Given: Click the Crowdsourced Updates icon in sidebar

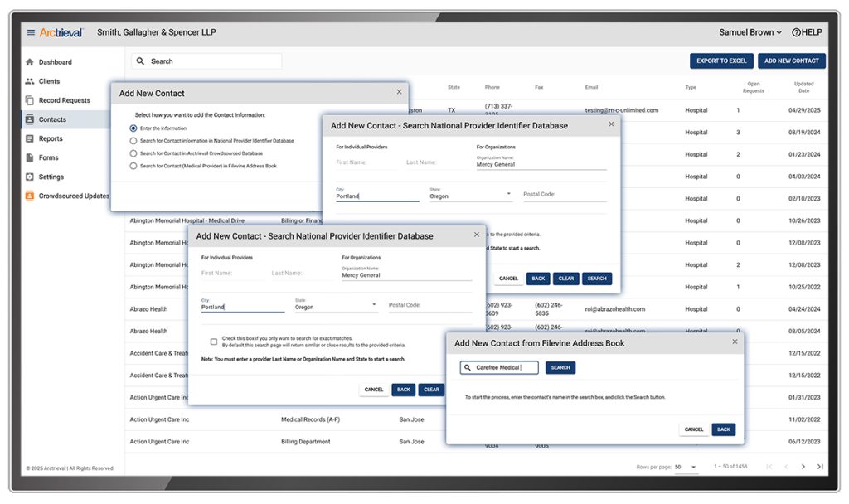Looking at the screenshot, I should point(30,196).
